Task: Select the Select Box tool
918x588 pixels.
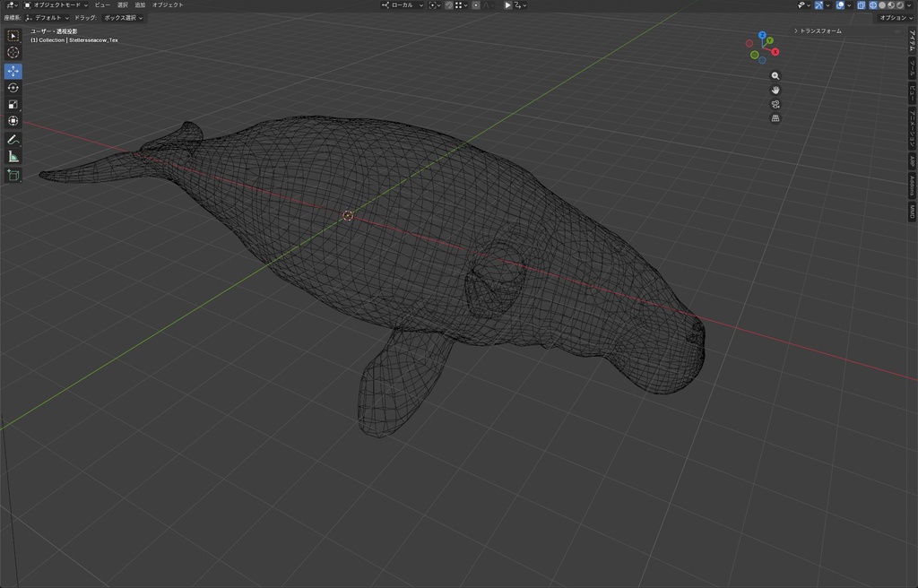Action: click(13, 37)
